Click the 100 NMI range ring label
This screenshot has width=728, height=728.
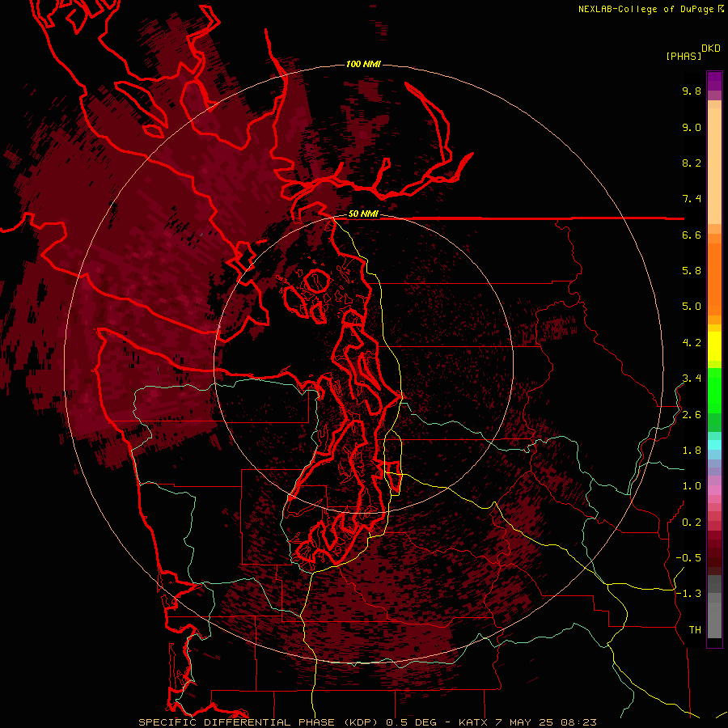(x=363, y=64)
